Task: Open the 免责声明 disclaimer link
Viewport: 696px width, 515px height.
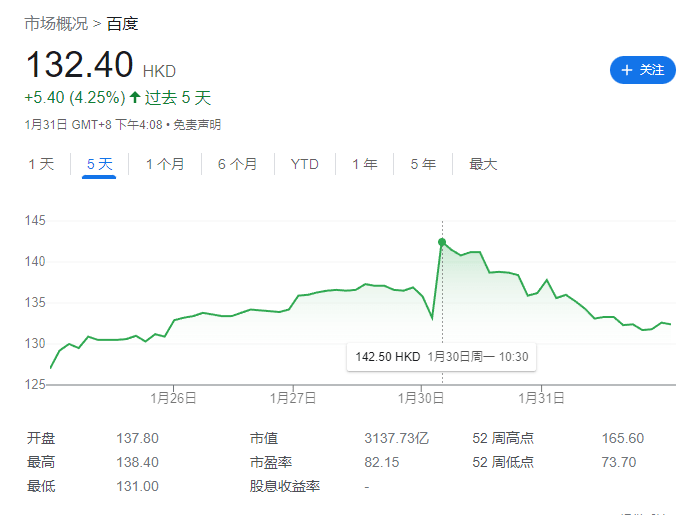Action: pos(197,125)
